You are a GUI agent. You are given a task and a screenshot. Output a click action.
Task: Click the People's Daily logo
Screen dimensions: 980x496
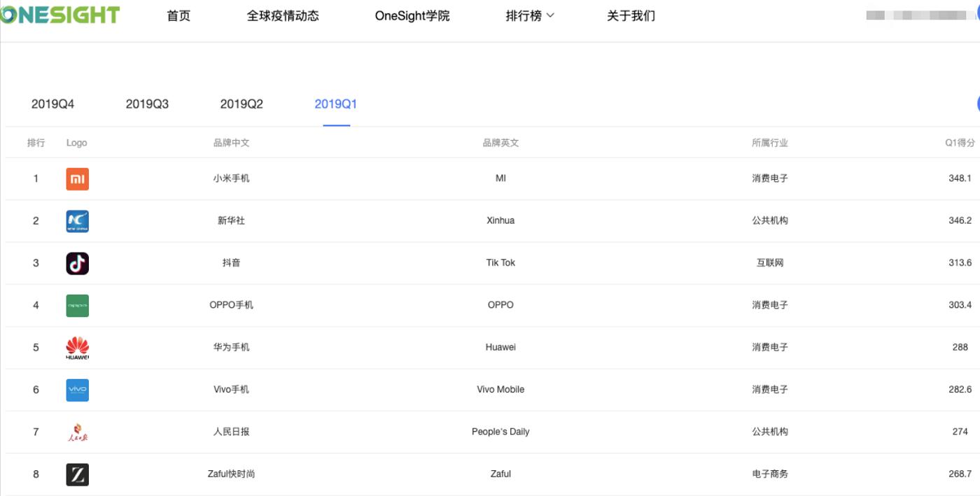pos(77,432)
